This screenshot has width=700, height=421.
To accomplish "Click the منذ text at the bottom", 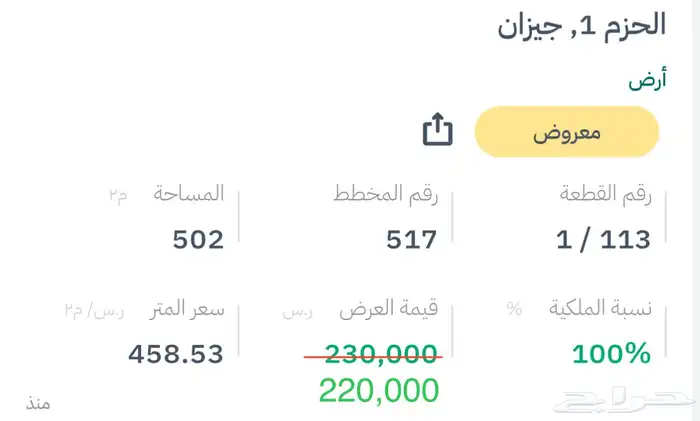I will pyautogui.click(x=38, y=403).
